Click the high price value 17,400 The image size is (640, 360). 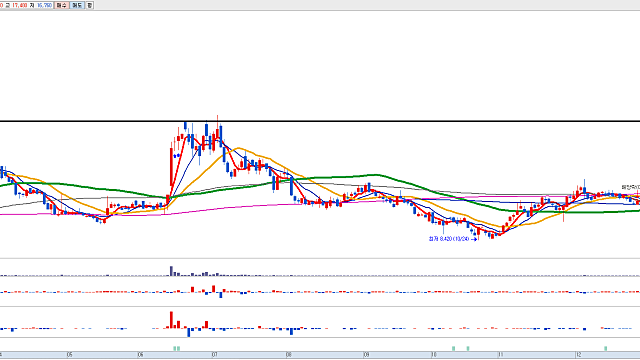pyautogui.click(x=20, y=5)
